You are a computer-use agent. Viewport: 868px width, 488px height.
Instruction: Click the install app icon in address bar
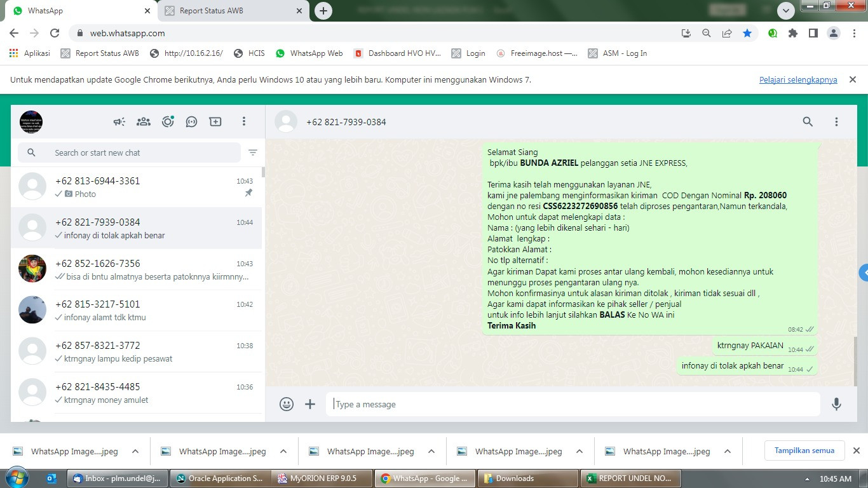[686, 33]
